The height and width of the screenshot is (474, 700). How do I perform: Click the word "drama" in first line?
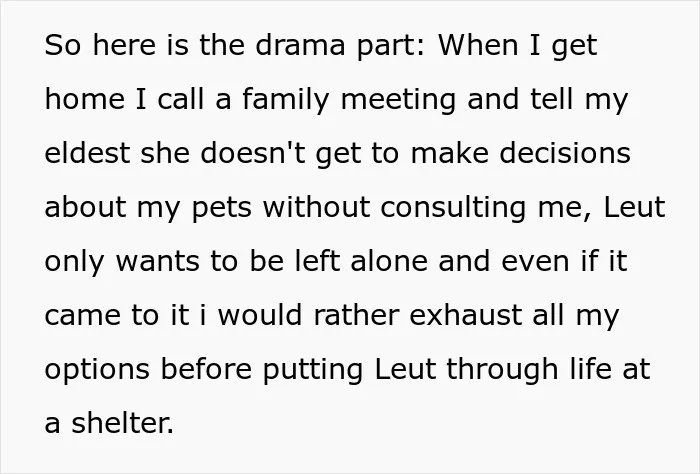point(300,45)
